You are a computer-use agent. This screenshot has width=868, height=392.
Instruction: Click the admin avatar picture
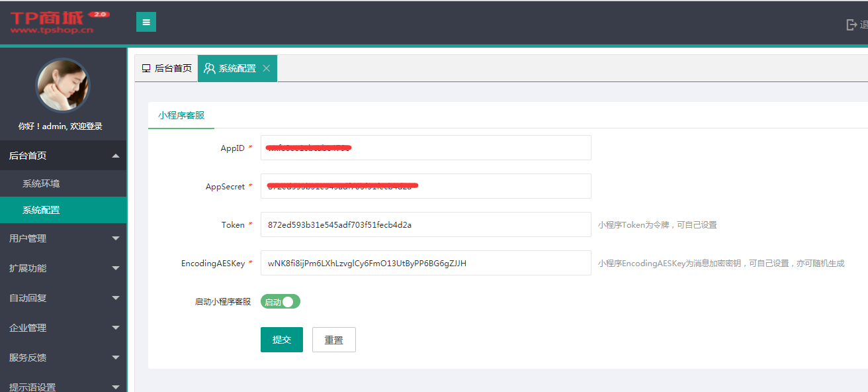[x=63, y=85]
